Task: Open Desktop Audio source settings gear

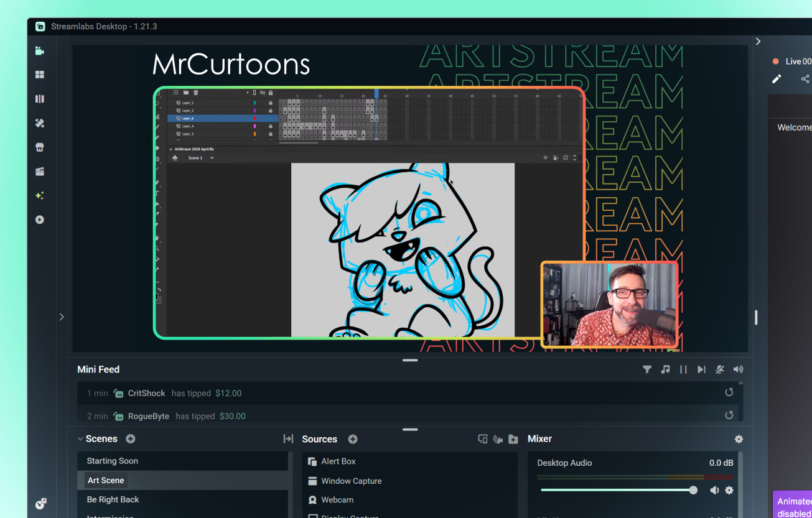Action: (729, 490)
